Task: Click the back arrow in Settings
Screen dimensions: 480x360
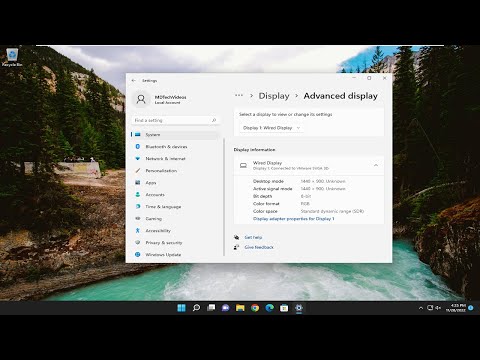Action: (x=134, y=81)
